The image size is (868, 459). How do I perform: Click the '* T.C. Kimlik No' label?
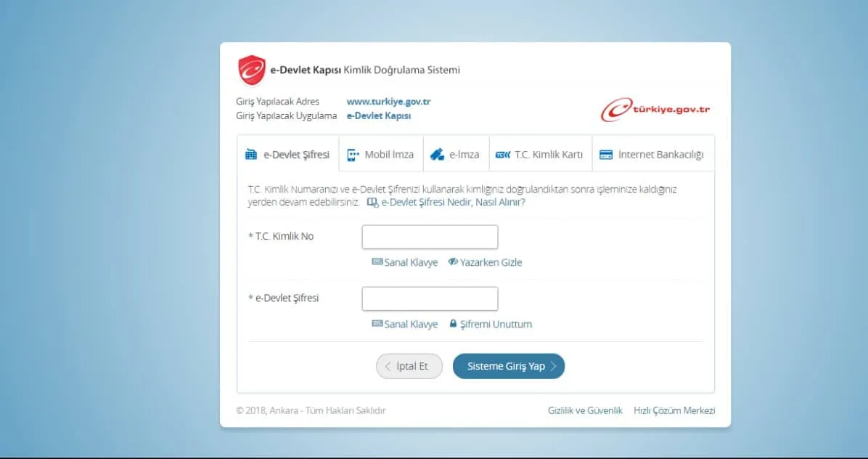pyautogui.click(x=281, y=237)
